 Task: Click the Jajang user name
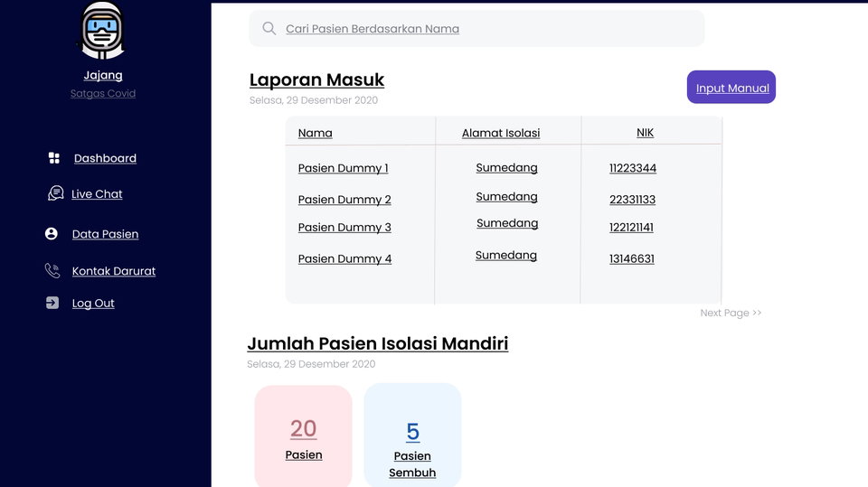click(103, 75)
